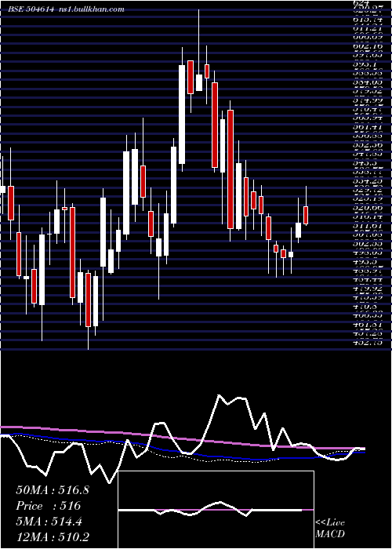392x549 pixels.
Task: Click the 452.75 bottom axis label
Action: (367, 343)
